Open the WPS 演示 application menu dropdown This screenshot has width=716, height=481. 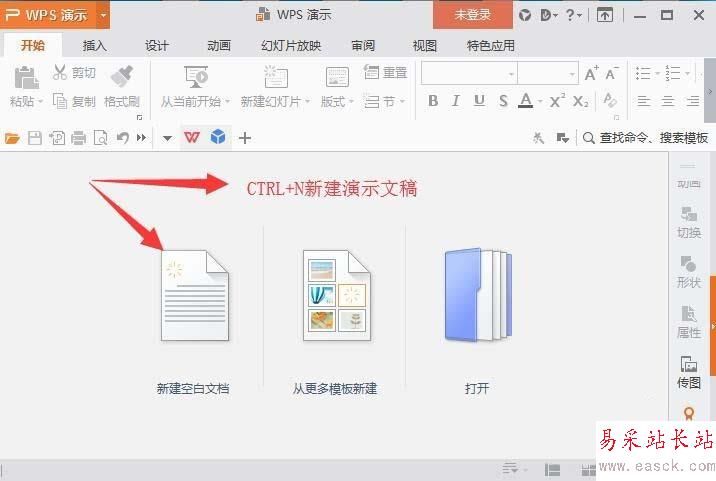pyautogui.click(x=103, y=15)
